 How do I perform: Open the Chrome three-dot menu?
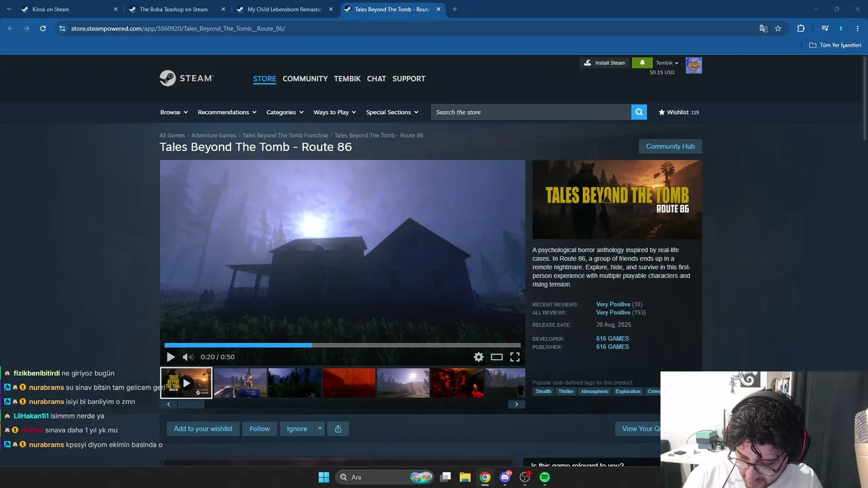click(857, 28)
